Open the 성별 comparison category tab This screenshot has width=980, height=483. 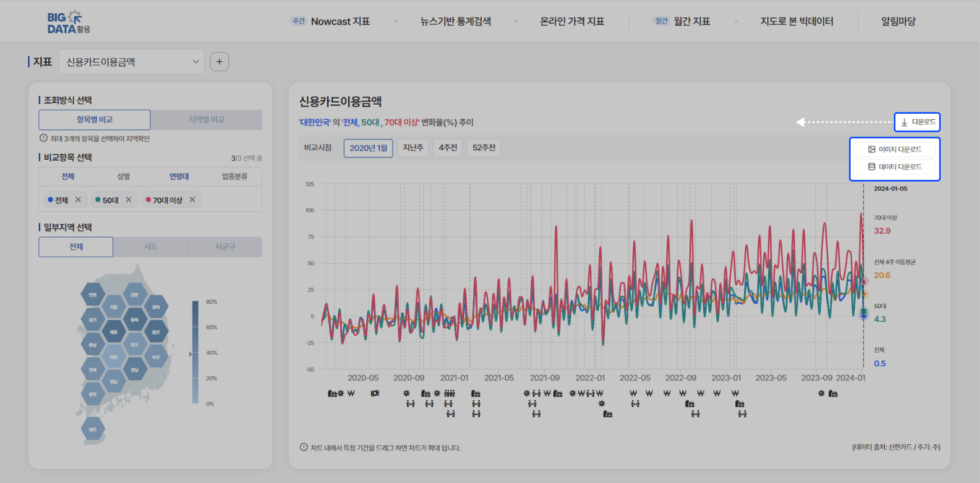(123, 177)
